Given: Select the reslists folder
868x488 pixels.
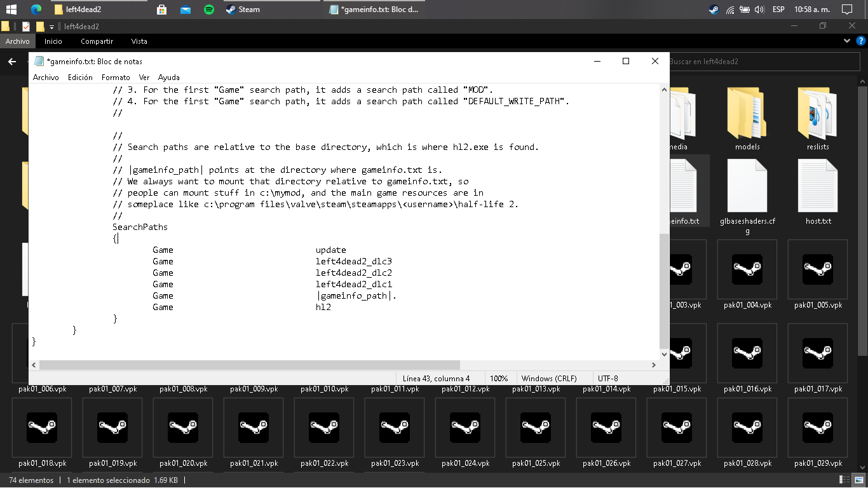Looking at the screenshot, I should [818, 118].
